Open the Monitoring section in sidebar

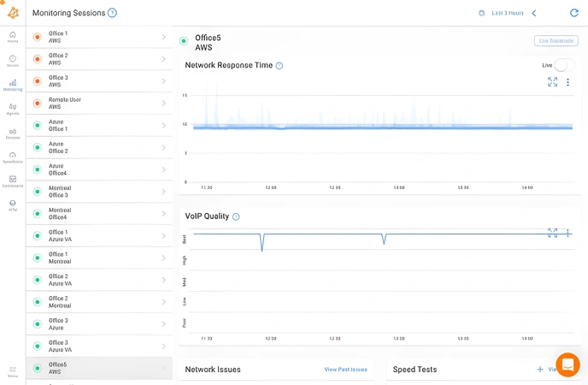point(13,86)
